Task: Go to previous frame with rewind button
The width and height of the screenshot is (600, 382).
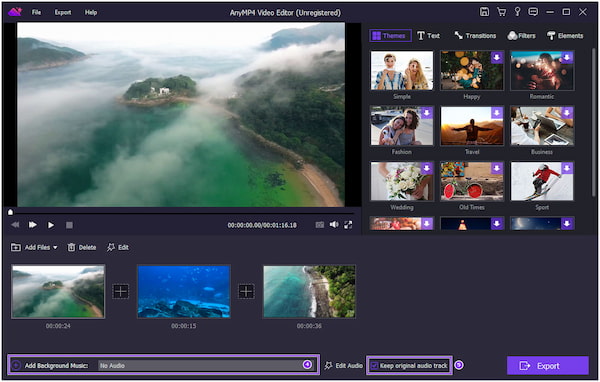Action: (x=15, y=225)
